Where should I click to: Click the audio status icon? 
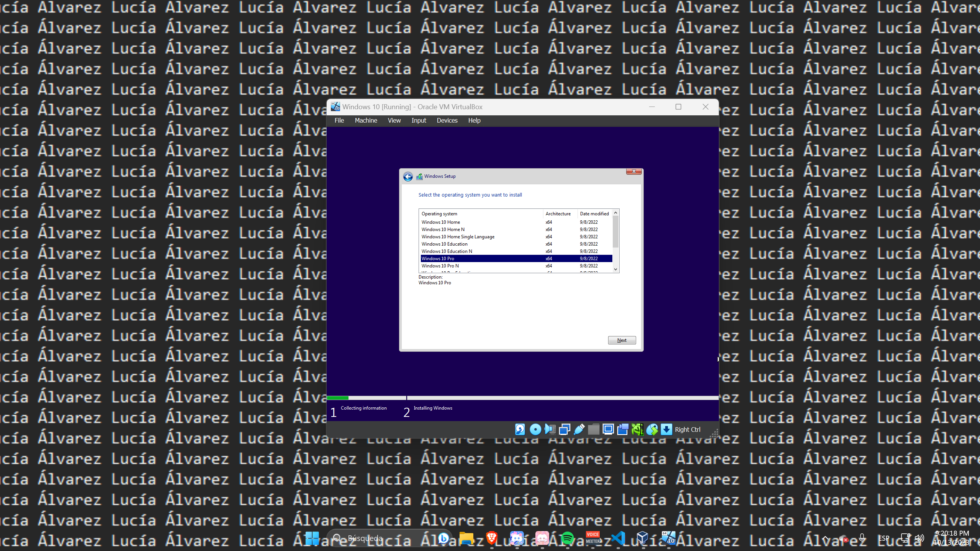(550, 430)
